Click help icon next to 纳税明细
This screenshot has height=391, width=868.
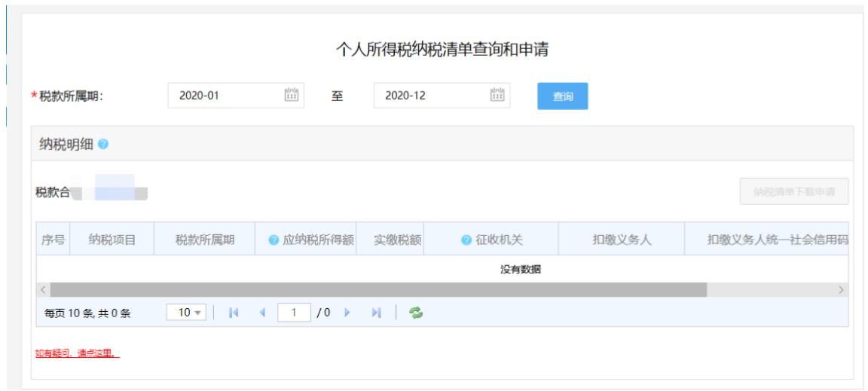tap(103, 144)
